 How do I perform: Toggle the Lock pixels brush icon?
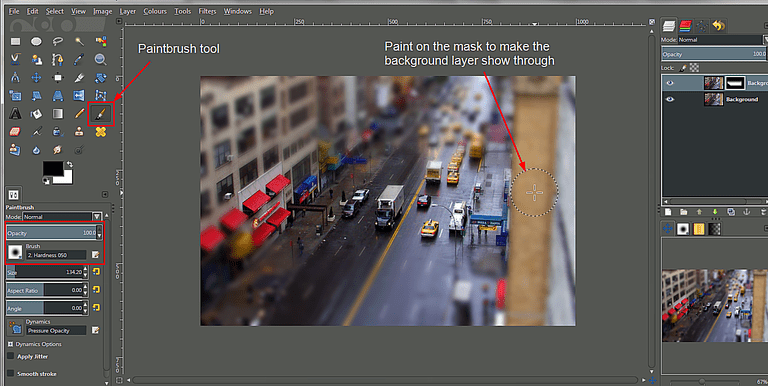point(683,68)
